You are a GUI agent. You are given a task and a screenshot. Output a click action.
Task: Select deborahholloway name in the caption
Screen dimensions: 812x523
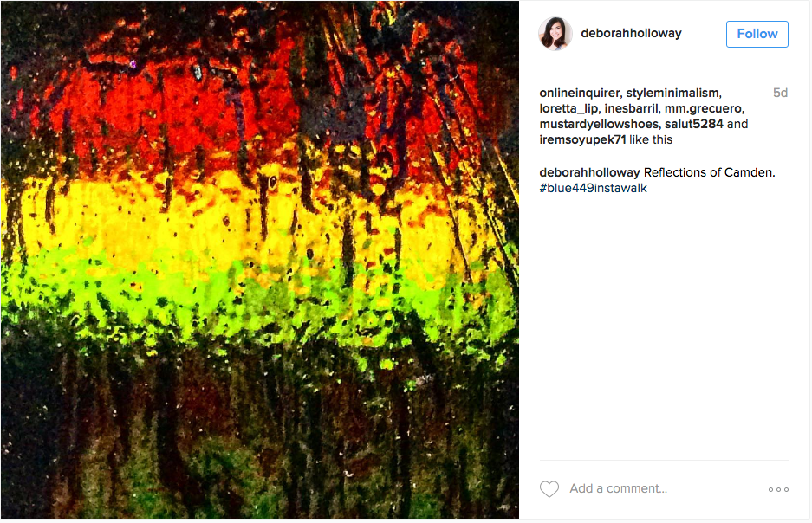point(589,173)
